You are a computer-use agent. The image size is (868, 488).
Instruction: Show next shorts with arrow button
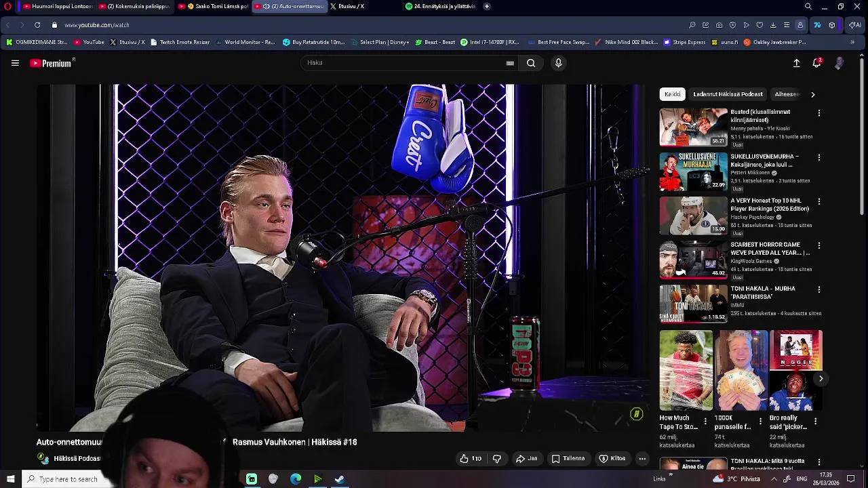tap(821, 379)
